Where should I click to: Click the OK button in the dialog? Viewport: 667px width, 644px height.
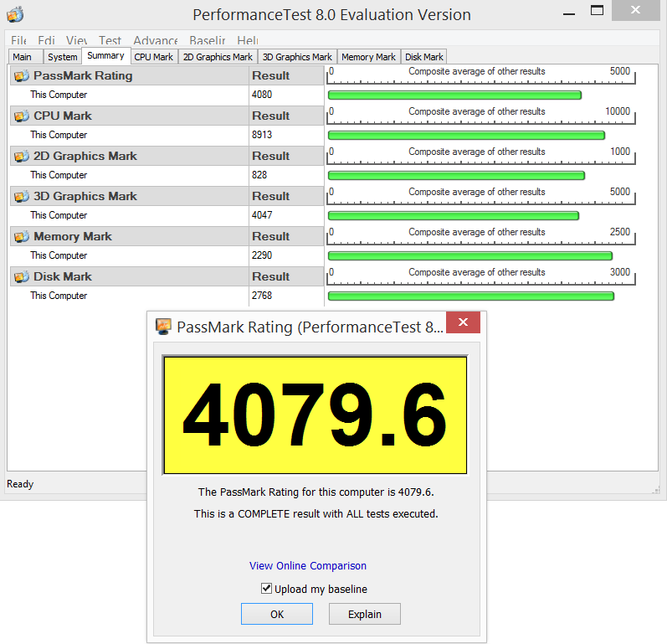pyautogui.click(x=277, y=614)
